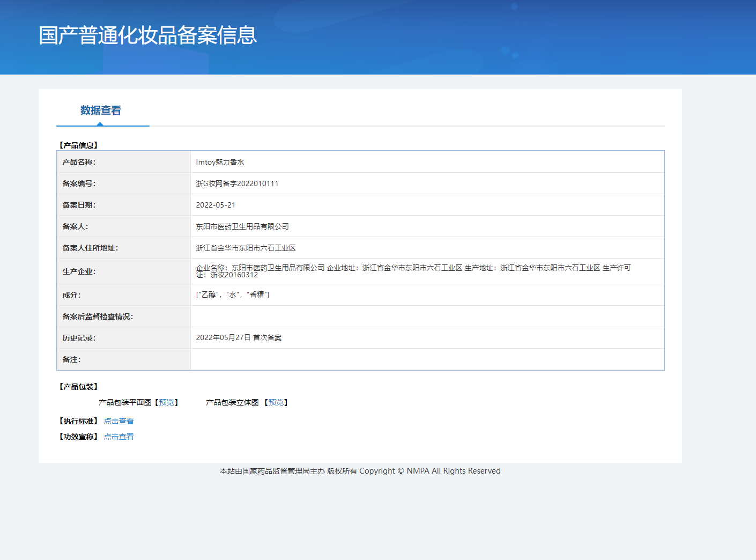Viewport: 756px width, 560px height.
Task: Open 产品包装平面图 预览 link
Action: coord(166,402)
